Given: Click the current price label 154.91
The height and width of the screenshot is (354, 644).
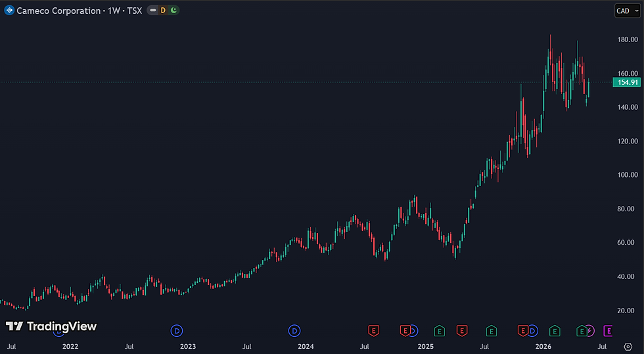Looking at the screenshot, I should [627, 82].
